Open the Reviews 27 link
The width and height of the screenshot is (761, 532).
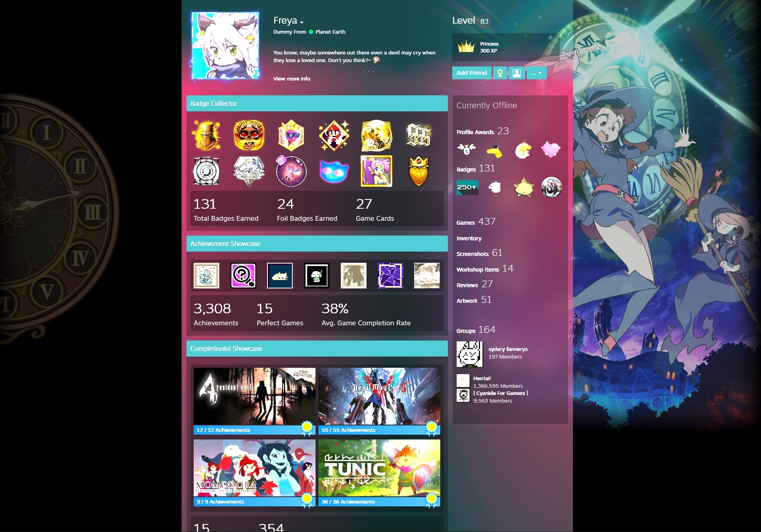tap(475, 284)
